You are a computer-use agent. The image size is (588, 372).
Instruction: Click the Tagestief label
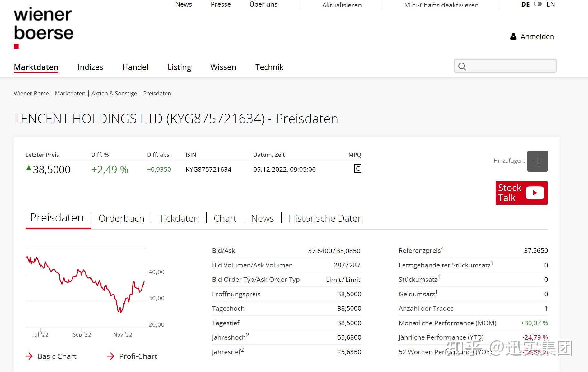(226, 323)
